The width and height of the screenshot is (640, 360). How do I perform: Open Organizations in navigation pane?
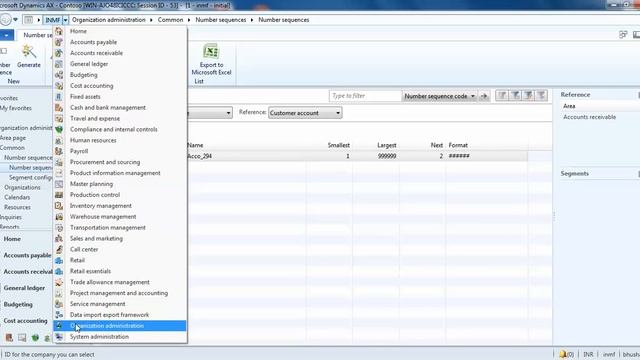pos(22,187)
